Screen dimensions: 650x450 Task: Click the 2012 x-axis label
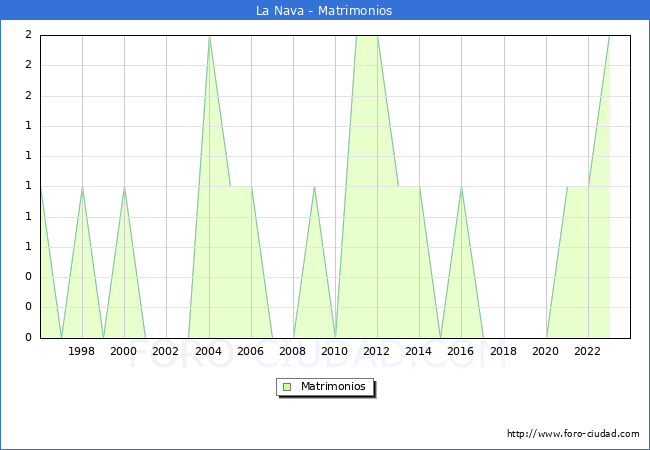click(376, 351)
